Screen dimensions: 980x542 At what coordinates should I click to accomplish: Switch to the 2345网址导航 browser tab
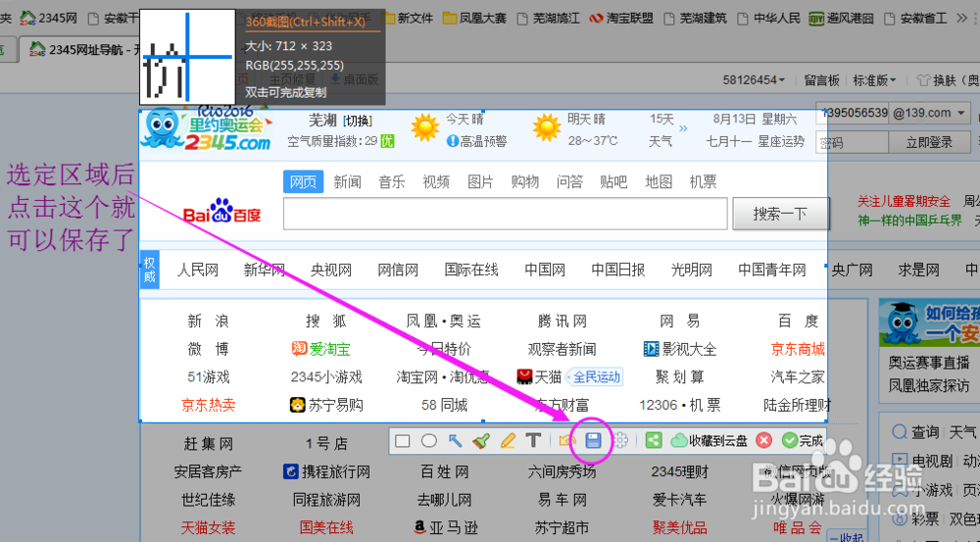pos(84,49)
